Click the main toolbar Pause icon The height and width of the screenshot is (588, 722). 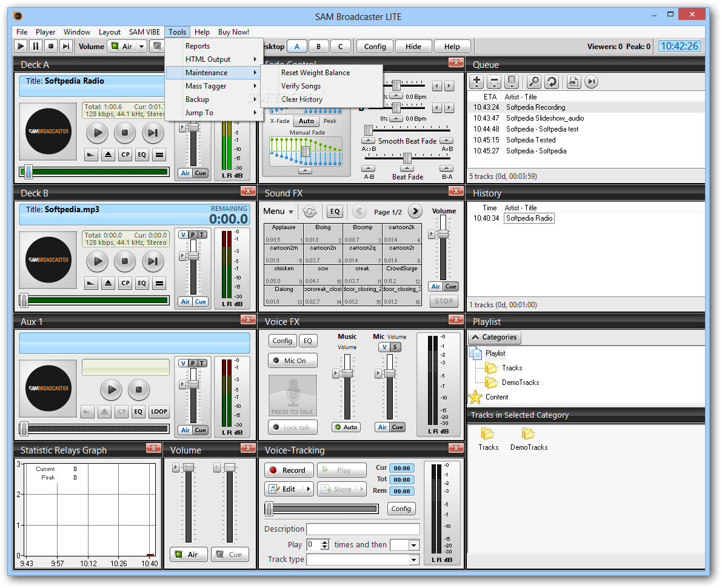[x=36, y=46]
